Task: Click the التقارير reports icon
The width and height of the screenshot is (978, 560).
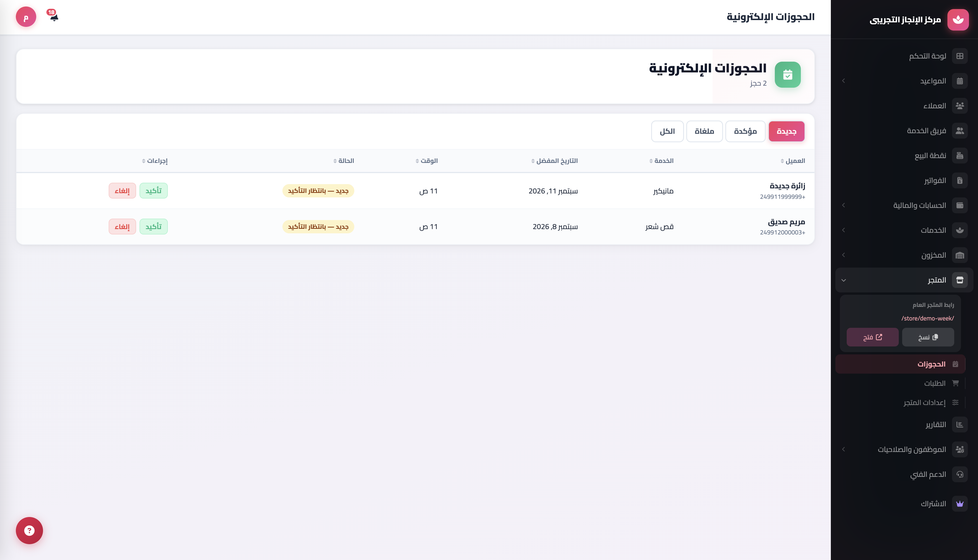Action: (x=960, y=425)
